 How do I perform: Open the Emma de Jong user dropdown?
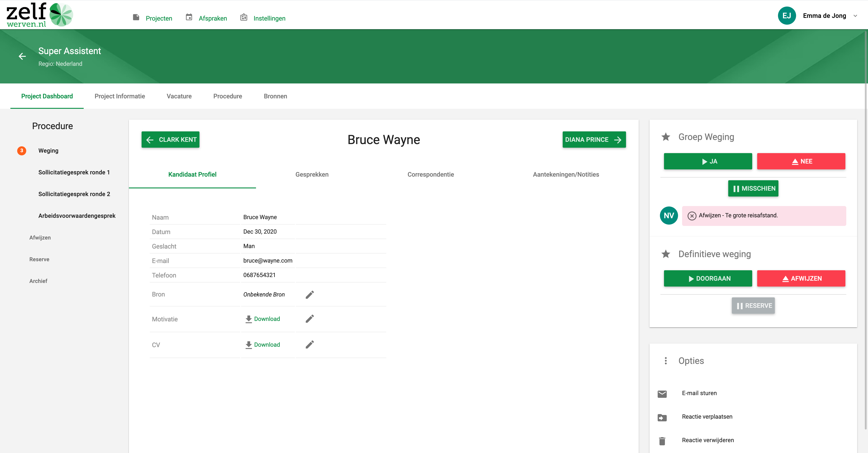pos(855,16)
